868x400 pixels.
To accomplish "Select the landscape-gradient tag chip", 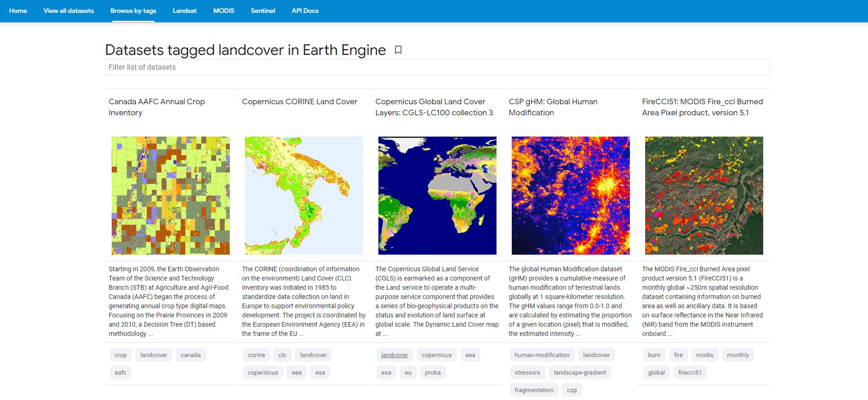I will tap(580, 372).
